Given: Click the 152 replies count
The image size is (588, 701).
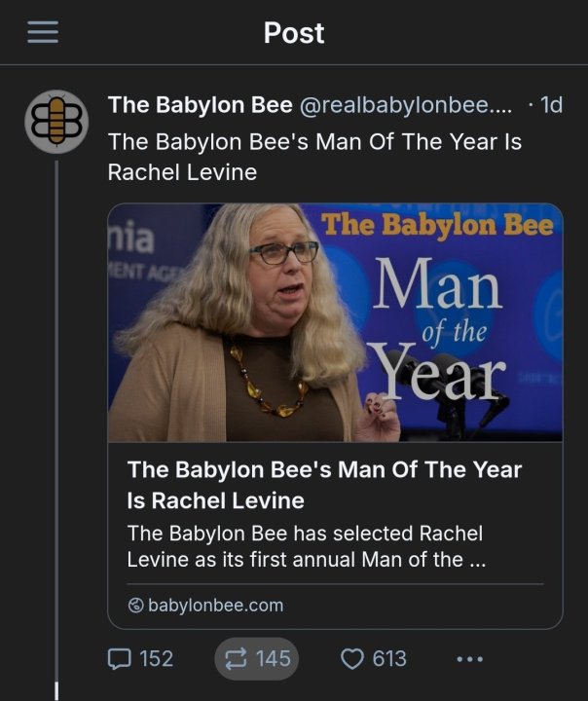Looking at the screenshot, I should click(157, 659).
